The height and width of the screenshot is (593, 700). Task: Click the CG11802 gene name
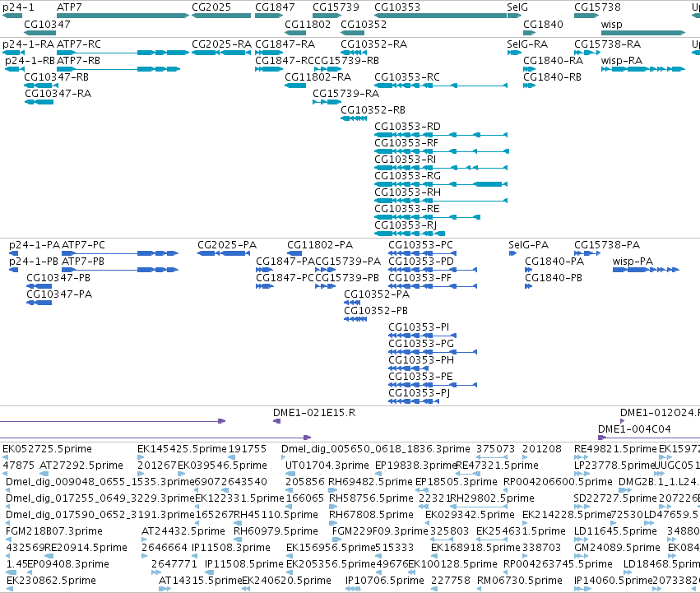pyautogui.click(x=308, y=25)
